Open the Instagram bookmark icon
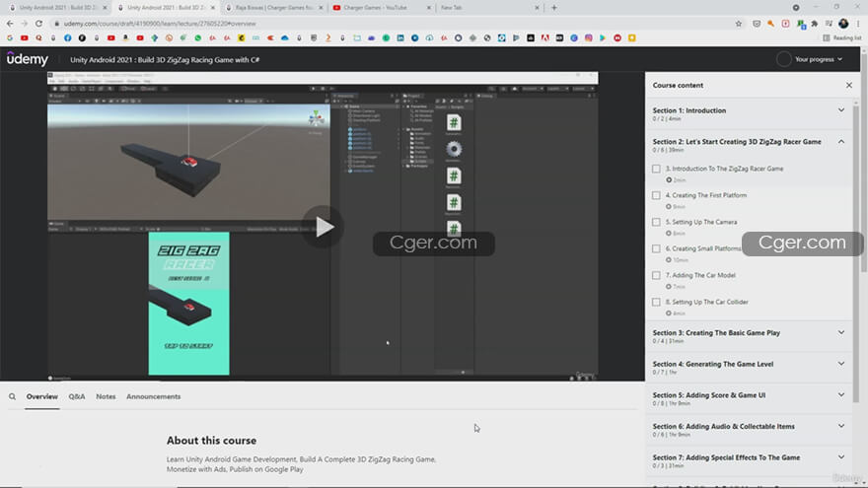The height and width of the screenshot is (488, 868). coord(589,37)
